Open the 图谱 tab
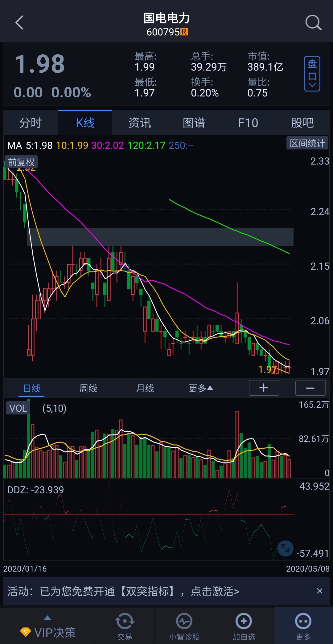The height and width of the screenshot is (644, 333). point(194,123)
